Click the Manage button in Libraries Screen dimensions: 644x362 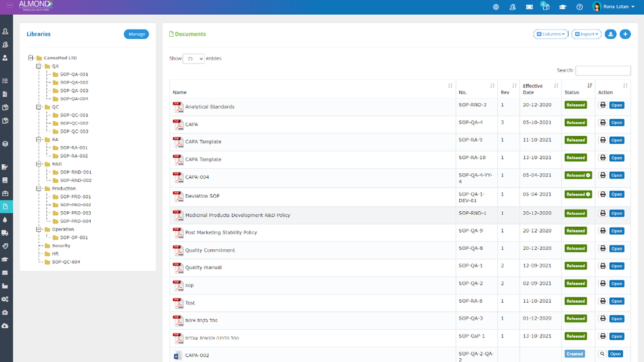click(x=136, y=34)
